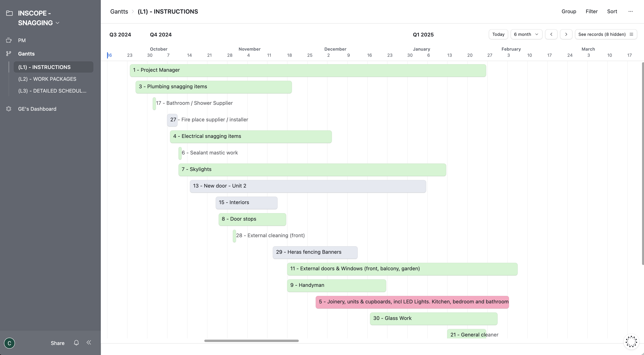
Task: Open the dotted circle help widget
Action: (x=631, y=341)
